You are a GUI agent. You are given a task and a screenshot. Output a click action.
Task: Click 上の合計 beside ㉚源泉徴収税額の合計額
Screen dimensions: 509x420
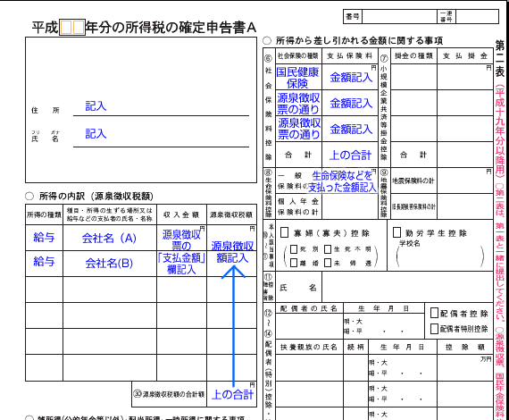[x=232, y=395]
